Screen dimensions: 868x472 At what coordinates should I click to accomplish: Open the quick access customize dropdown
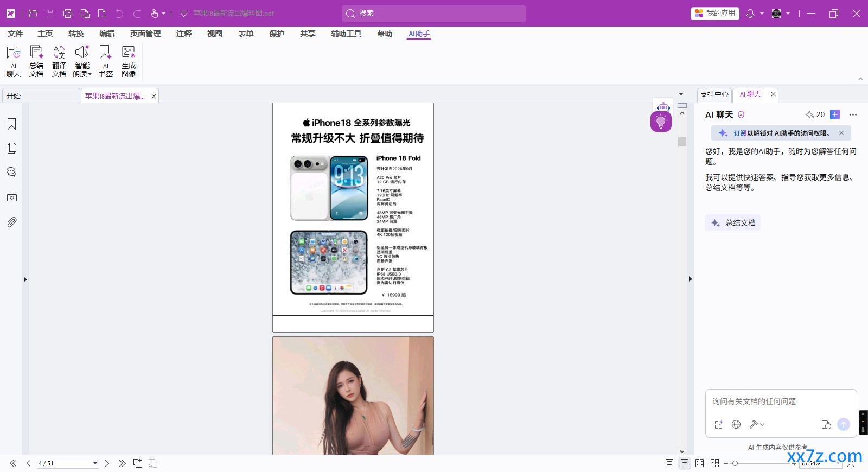tap(183, 14)
